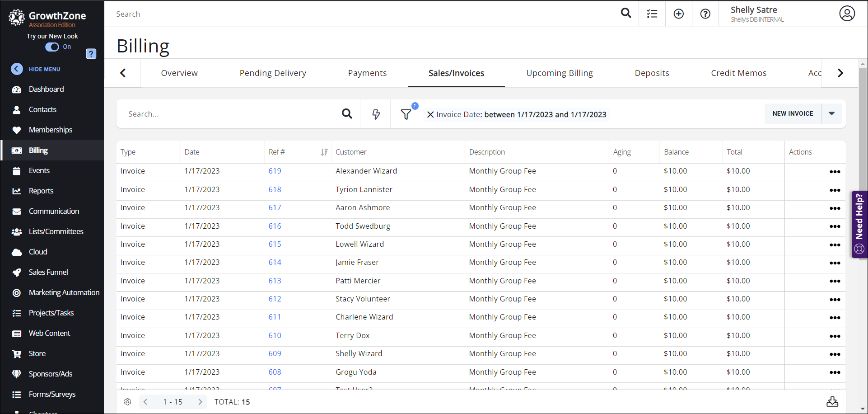The width and height of the screenshot is (868, 414).
Task: Toggle off the Try our New Look switch
Action: coord(52,47)
